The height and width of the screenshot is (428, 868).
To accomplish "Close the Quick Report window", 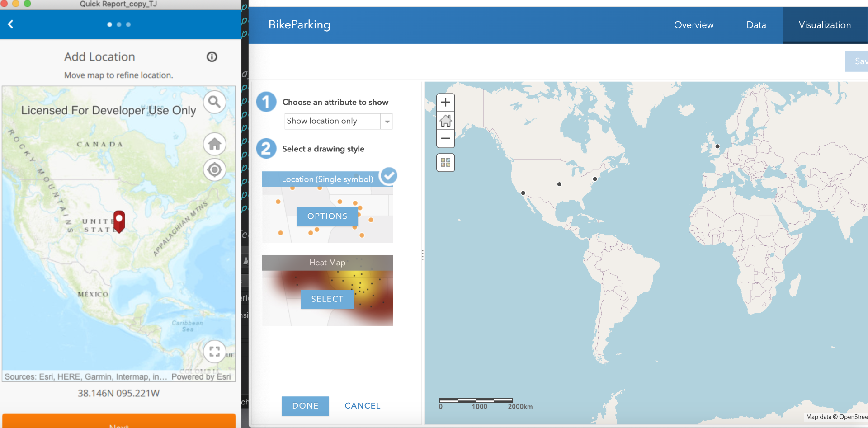I will click(4, 4).
